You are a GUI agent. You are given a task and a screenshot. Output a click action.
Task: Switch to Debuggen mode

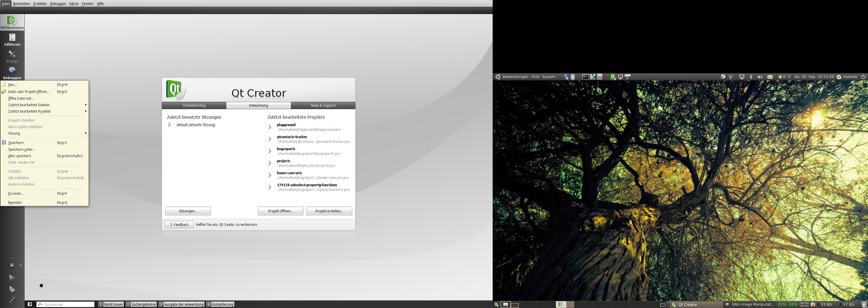pyautogui.click(x=12, y=73)
